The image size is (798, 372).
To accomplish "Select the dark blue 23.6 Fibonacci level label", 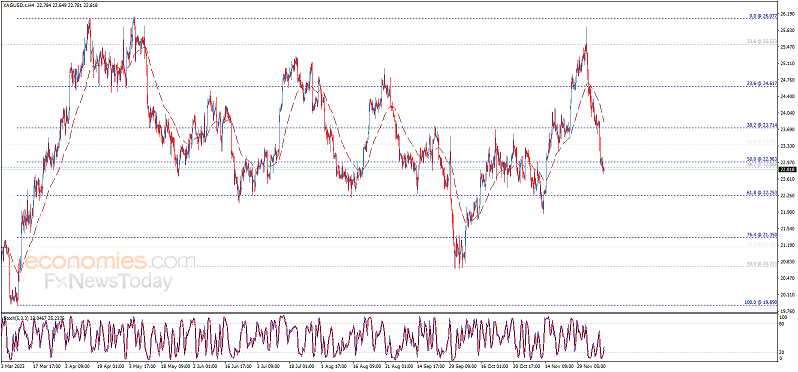I will [761, 84].
